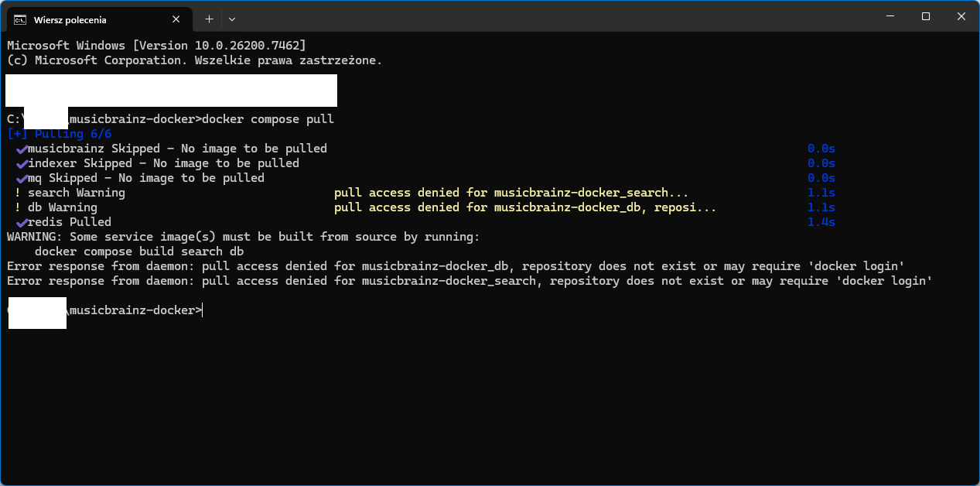Click the blue Pulling 6/6 status text
The height and width of the screenshot is (486, 980).
coord(59,134)
